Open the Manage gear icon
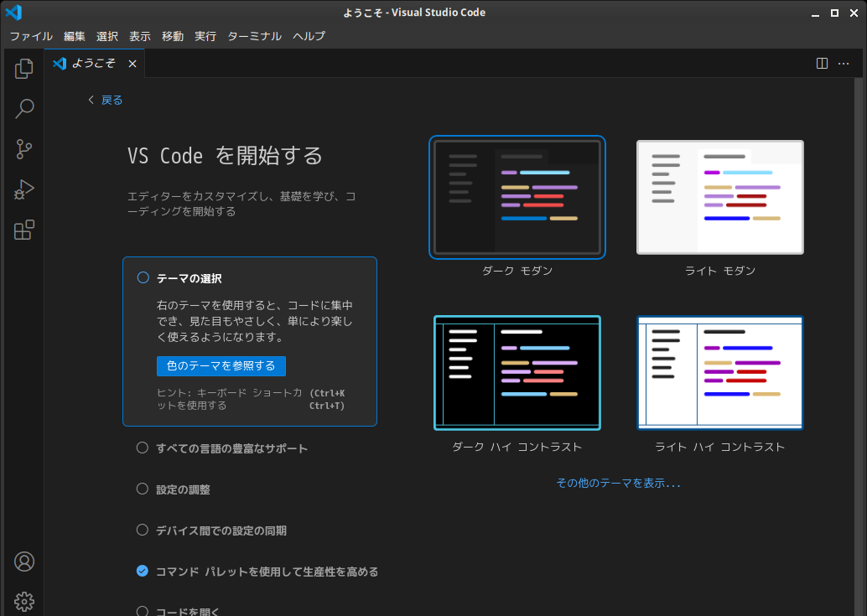This screenshot has width=867, height=616. pyautogui.click(x=24, y=601)
